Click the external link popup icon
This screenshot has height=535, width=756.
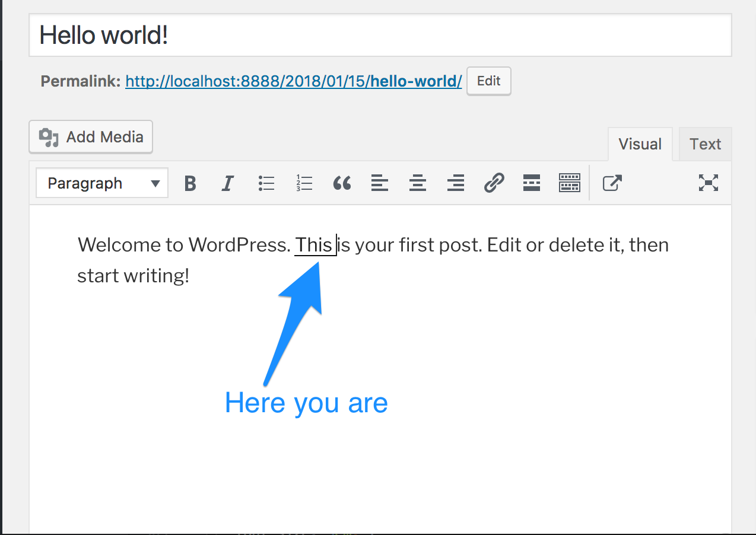[x=612, y=183]
